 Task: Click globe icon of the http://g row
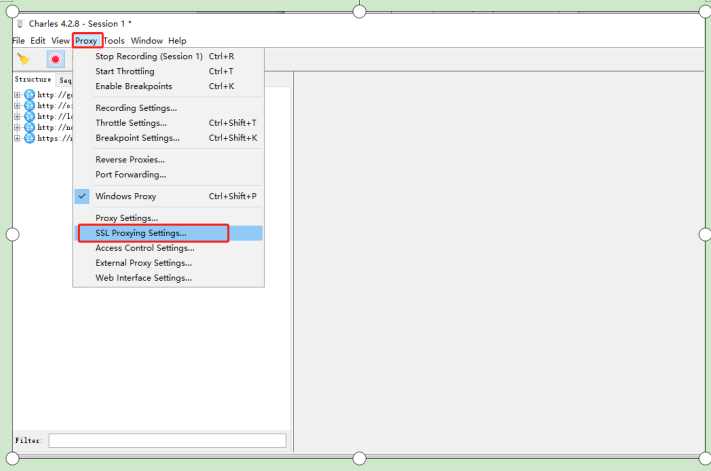(29, 95)
